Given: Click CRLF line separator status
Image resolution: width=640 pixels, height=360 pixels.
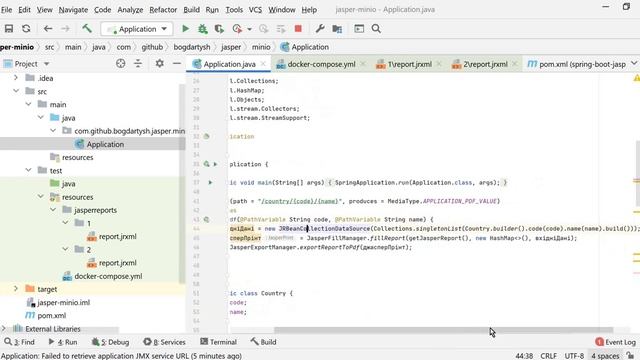Looking at the screenshot, I should coord(549,356).
